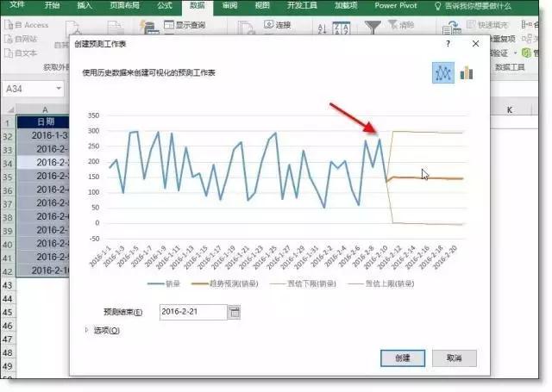This screenshot has width=552, height=392.
Task: Open the 验证 data validation dropdown arrow
Action: click(515, 53)
